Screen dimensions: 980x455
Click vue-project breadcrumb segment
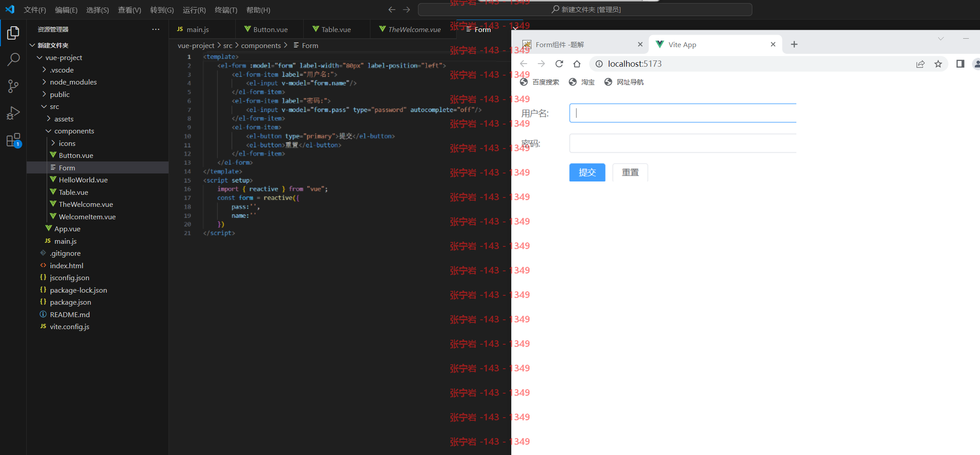pyautogui.click(x=196, y=46)
